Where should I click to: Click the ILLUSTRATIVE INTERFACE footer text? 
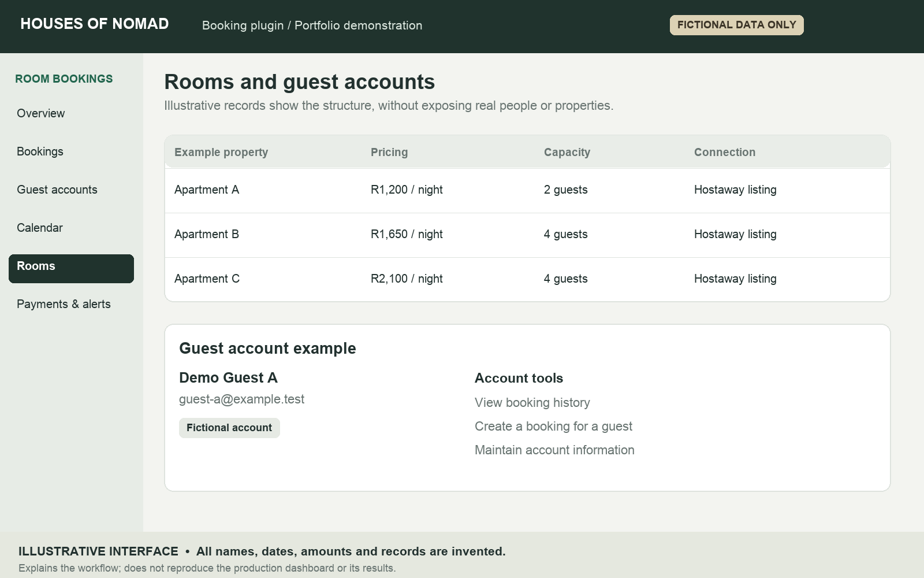98,551
